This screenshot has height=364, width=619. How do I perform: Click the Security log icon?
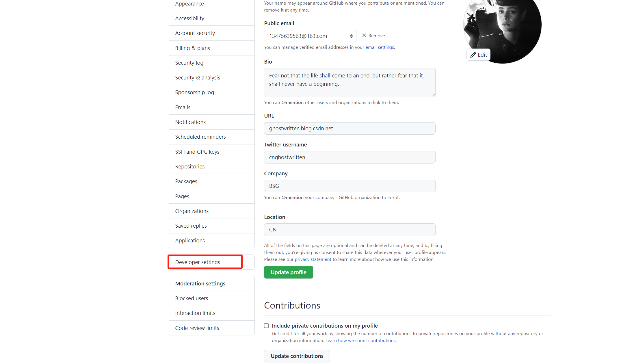[189, 62]
